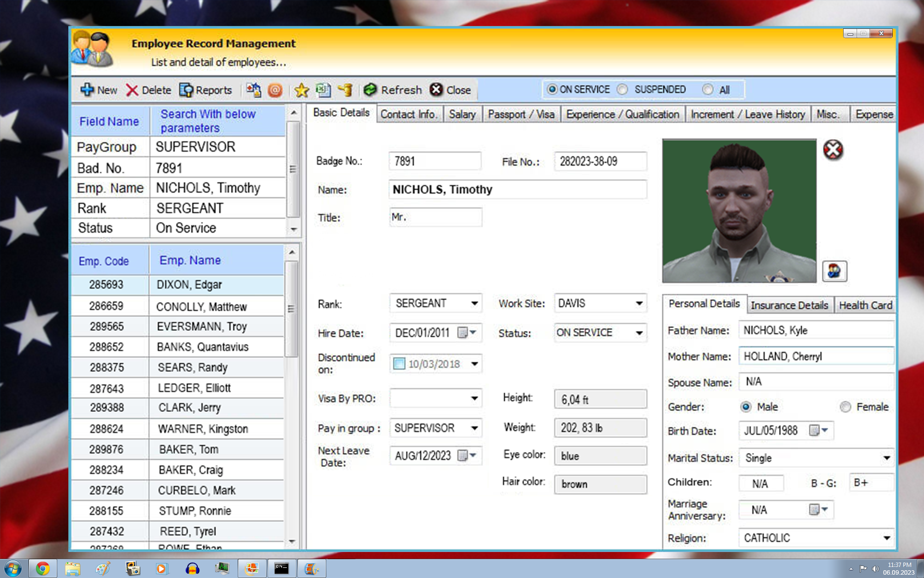
Task: Click the gold key toolbar icon
Action: 345,90
